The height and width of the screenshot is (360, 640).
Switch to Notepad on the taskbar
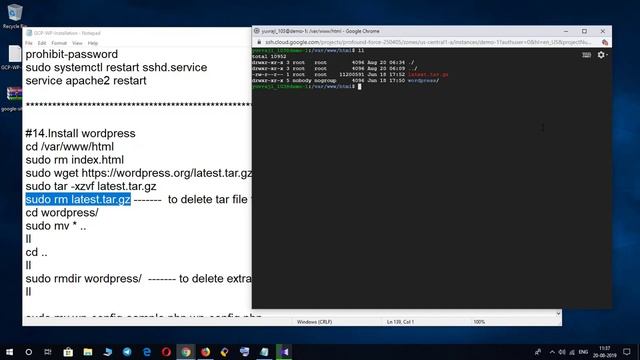point(264,352)
